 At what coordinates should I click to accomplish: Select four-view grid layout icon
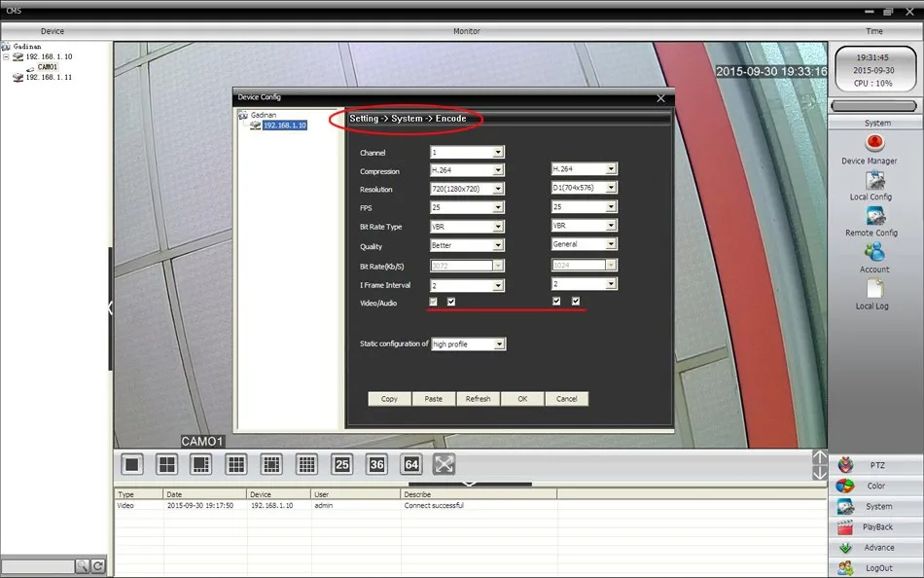(166, 465)
